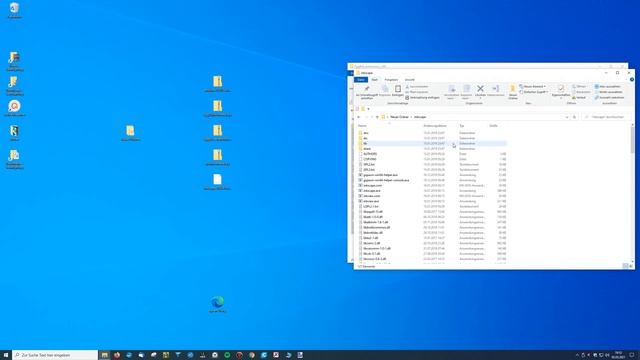Click the File Explorer taskbar icon

point(104,355)
